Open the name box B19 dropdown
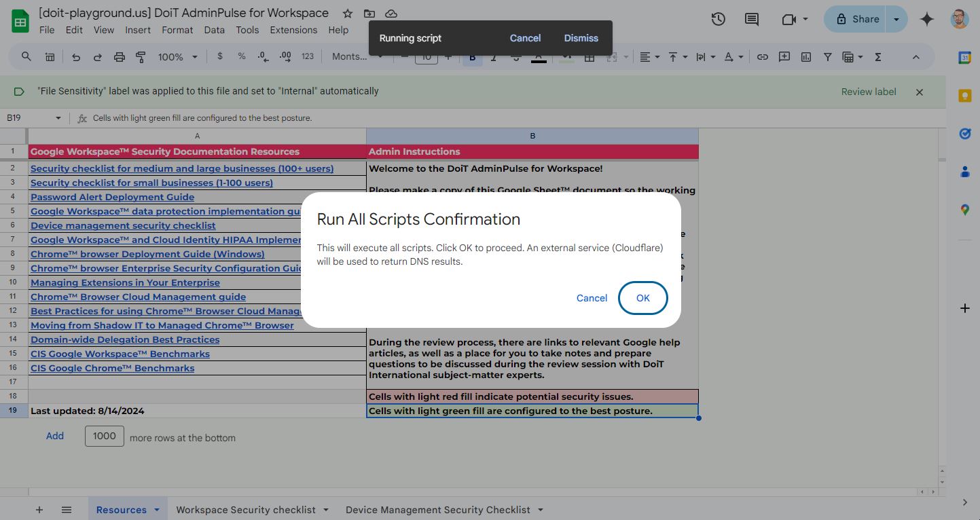 (x=58, y=118)
